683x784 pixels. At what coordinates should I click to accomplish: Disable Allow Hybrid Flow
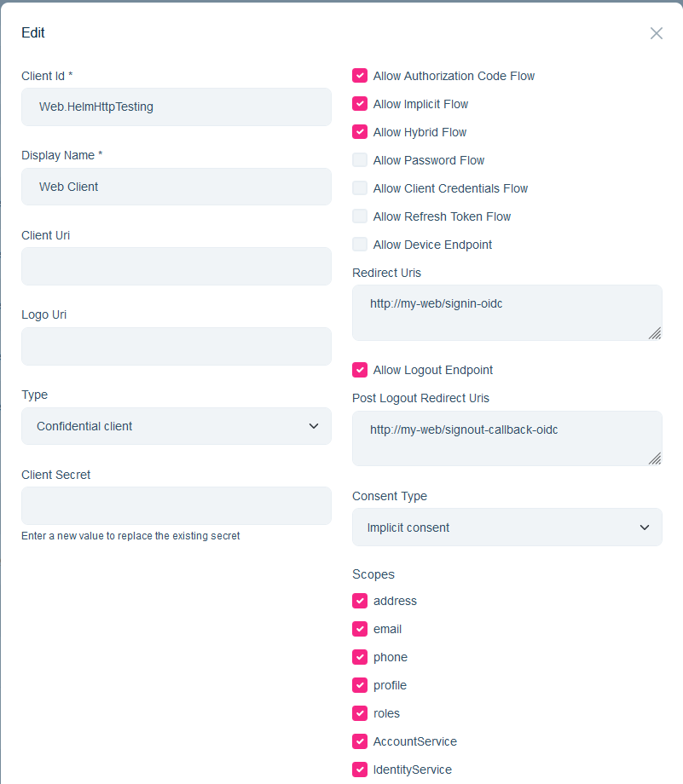[360, 132]
